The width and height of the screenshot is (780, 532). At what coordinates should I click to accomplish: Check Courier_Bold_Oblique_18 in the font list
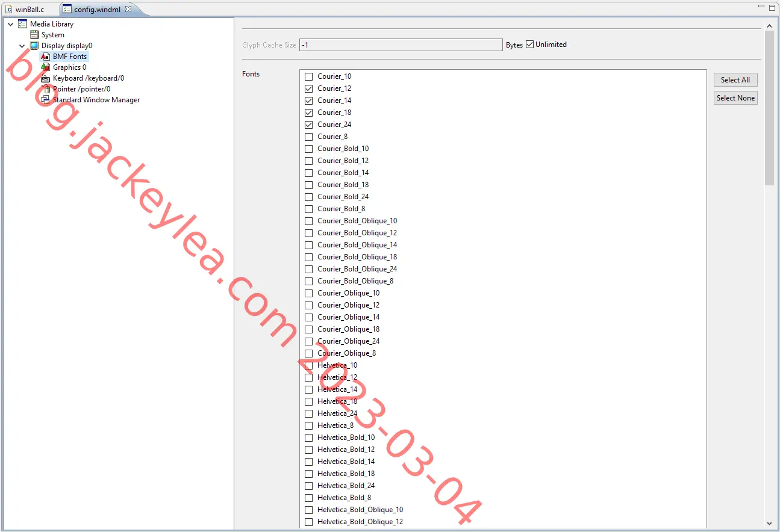309,257
